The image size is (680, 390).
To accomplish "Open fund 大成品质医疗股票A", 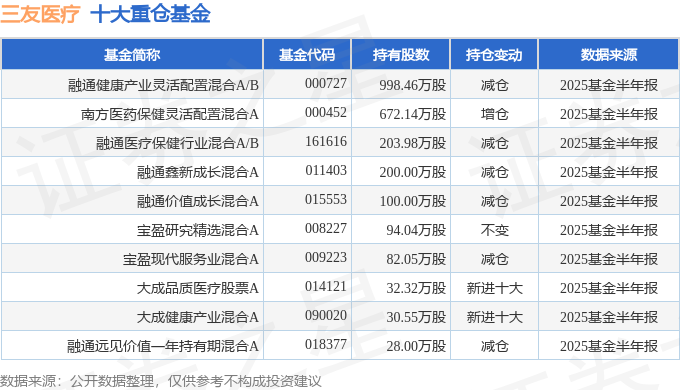I will [198, 288].
